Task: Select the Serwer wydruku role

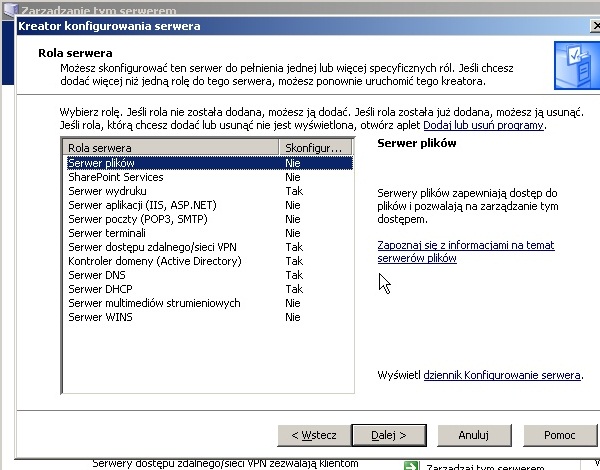Action: point(209,191)
